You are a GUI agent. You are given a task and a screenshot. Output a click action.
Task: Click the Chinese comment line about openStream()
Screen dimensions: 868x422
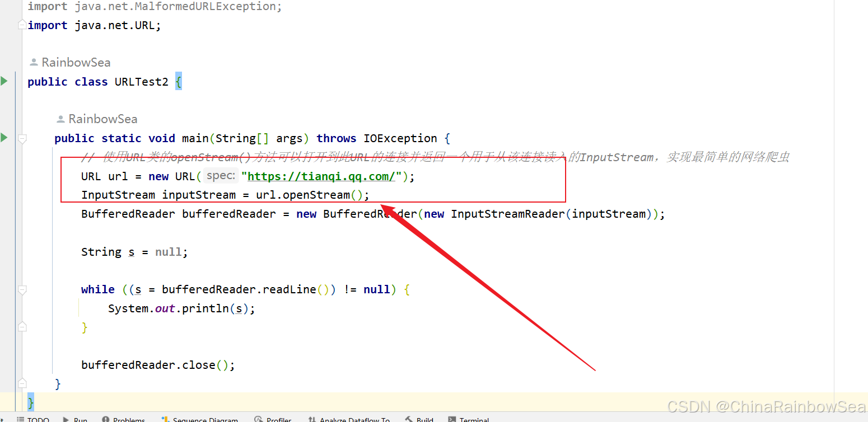coord(435,157)
